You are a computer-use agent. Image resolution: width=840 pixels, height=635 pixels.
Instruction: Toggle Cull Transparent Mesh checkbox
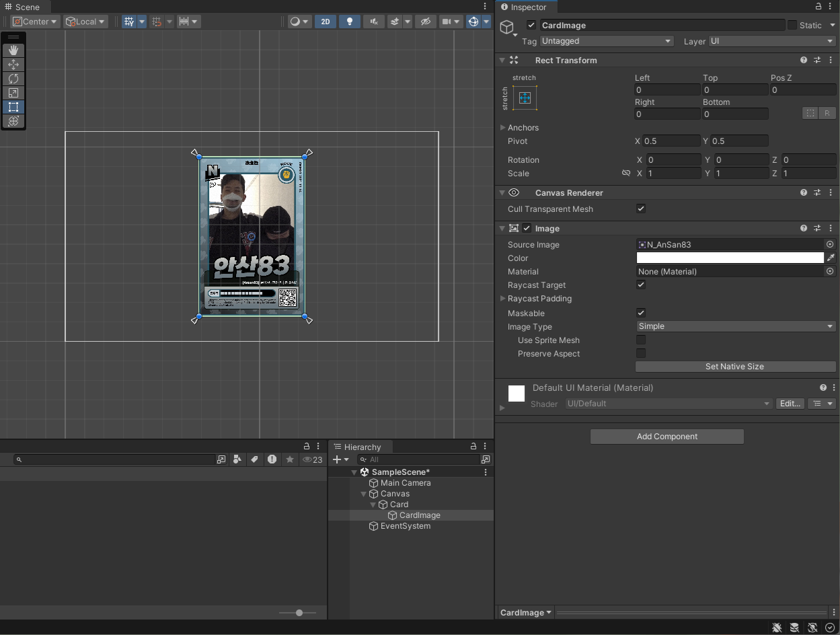point(641,209)
